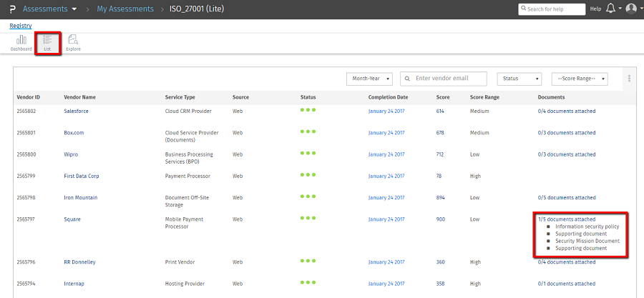Open the user profile avatar menu
Screen dimensions: 644x298
[630, 9]
